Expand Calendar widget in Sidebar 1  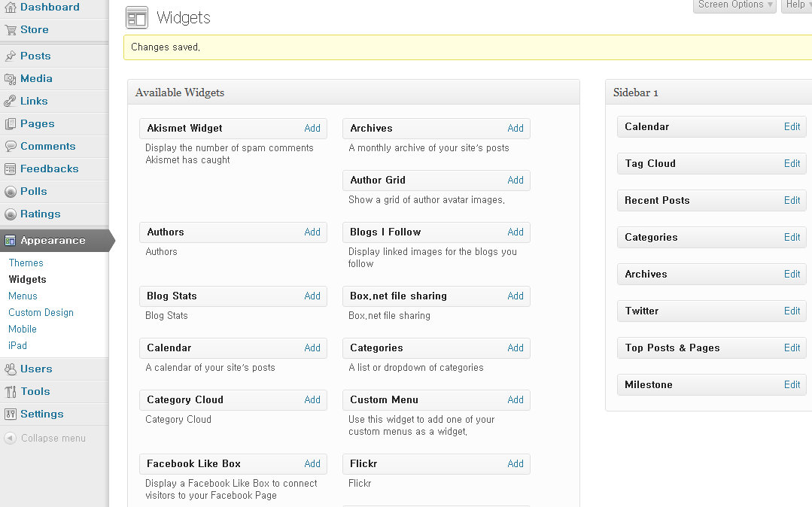[792, 127]
